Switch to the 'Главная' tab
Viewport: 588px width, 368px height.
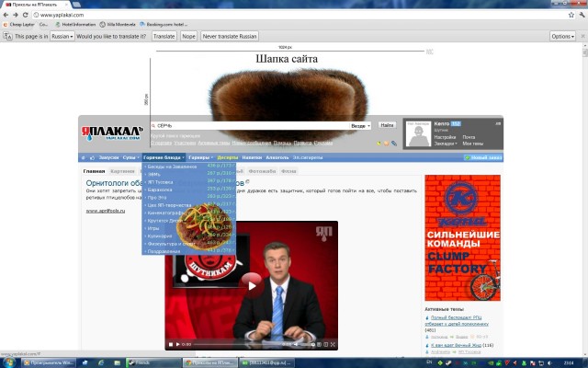coord(94,171)
